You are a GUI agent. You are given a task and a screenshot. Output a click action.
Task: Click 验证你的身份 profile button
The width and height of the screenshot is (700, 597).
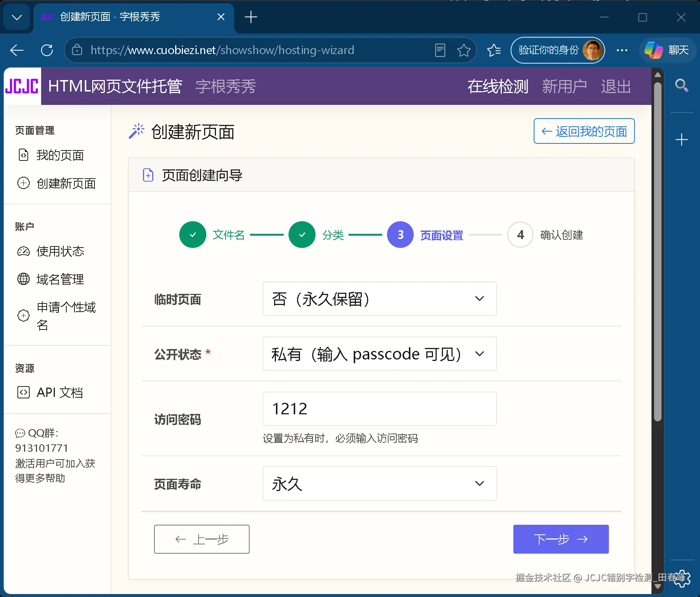(x=558, y=50)
